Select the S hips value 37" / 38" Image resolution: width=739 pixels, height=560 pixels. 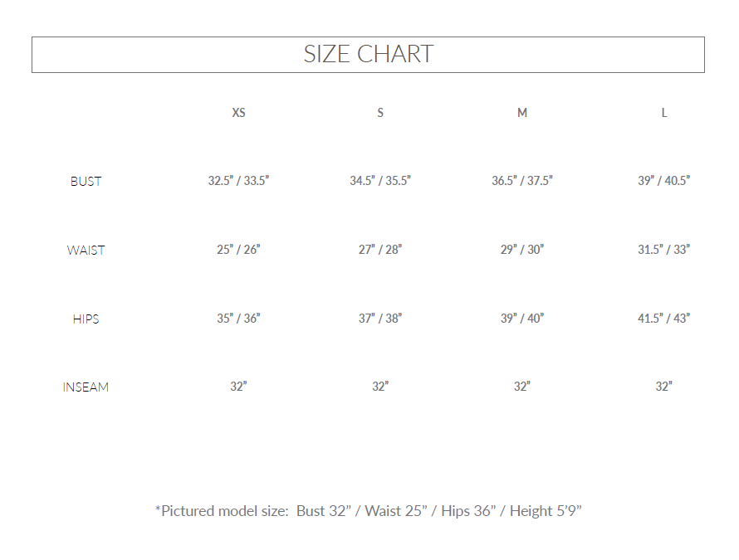pos(380,319)
